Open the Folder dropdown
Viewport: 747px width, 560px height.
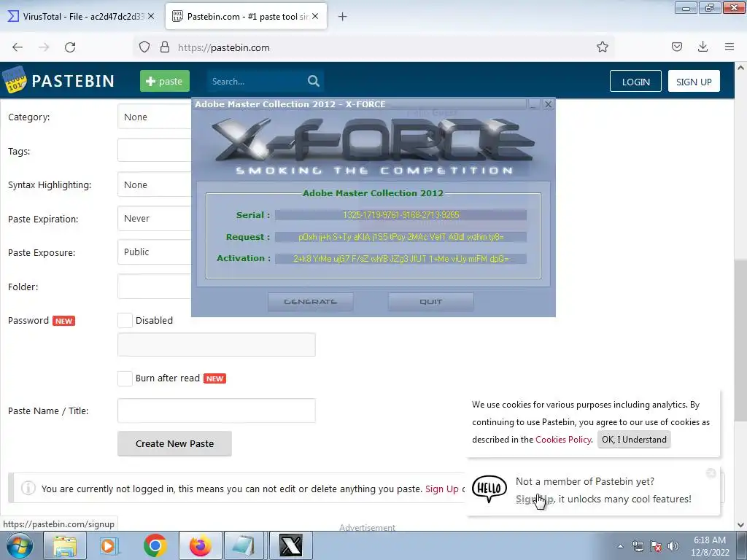pos(155,286)
